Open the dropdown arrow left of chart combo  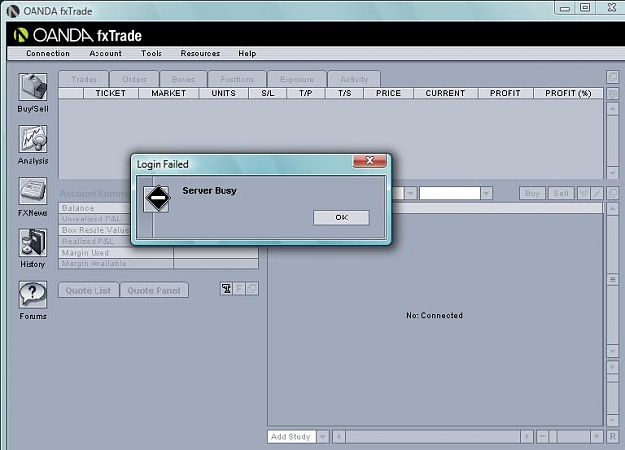click(411, 193)
